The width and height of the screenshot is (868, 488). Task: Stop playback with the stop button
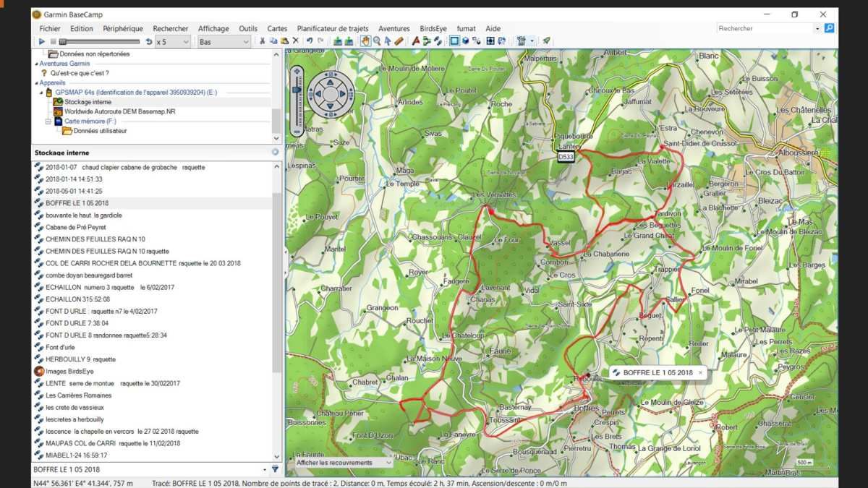point(53,42)
